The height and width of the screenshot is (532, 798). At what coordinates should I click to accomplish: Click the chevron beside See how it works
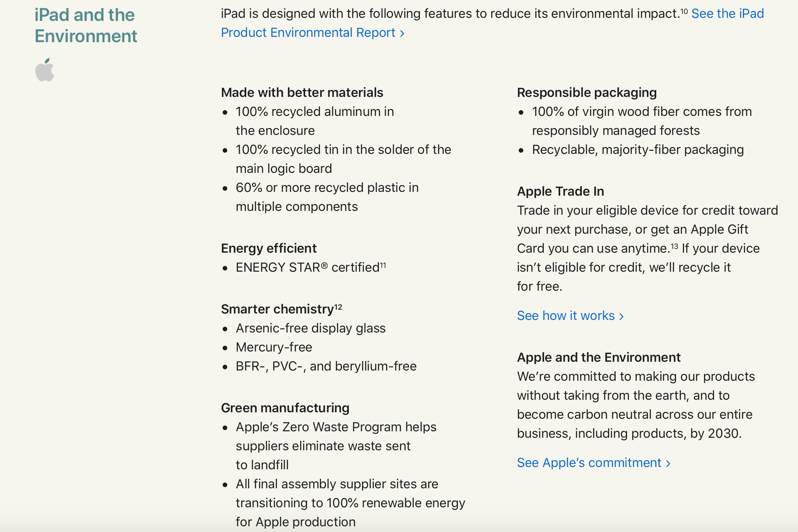tap(621, 317)
